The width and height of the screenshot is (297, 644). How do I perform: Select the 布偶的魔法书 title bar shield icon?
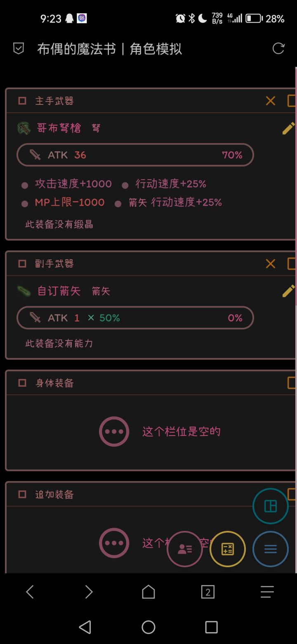tap(18, 48)
